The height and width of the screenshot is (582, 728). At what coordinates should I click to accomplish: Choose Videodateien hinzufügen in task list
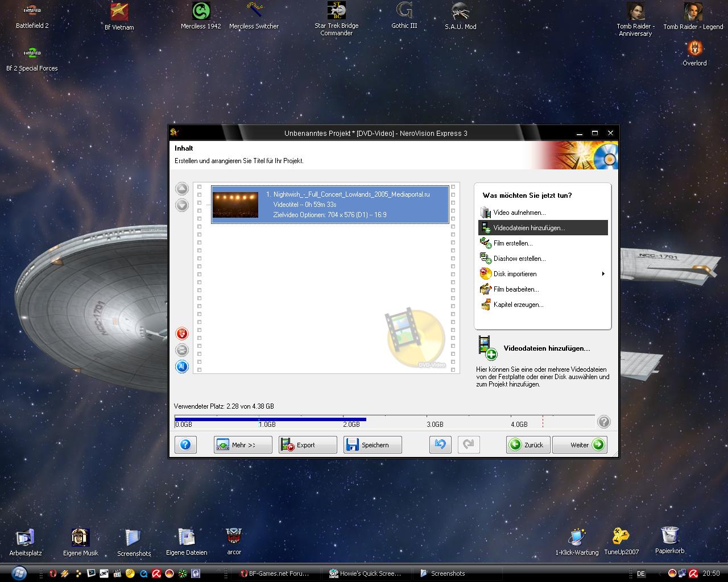529,228
